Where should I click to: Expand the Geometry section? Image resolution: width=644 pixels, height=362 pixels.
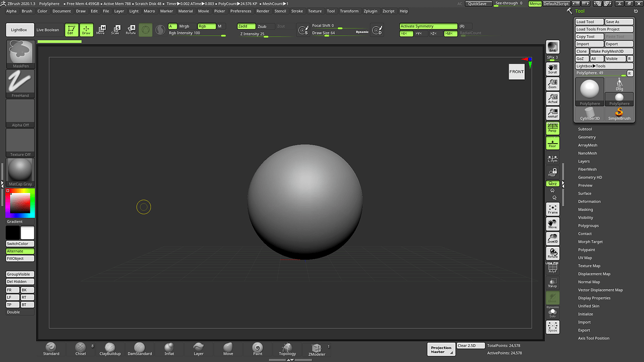click(587, 137)
